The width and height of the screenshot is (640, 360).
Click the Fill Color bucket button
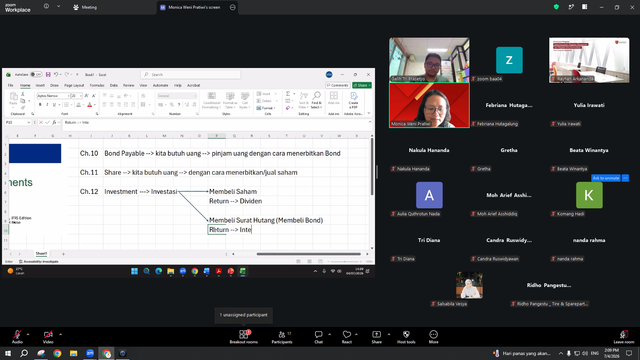pos(78,105)
